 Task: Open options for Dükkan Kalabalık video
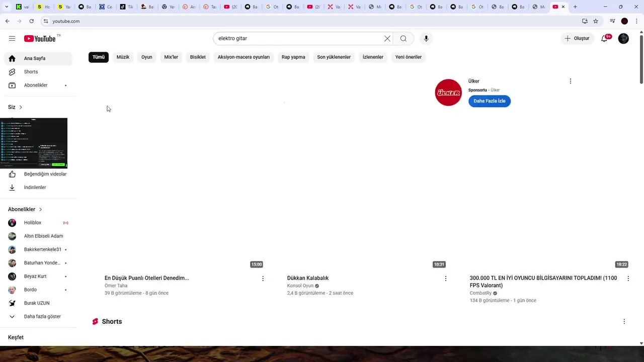pos(445,278)
